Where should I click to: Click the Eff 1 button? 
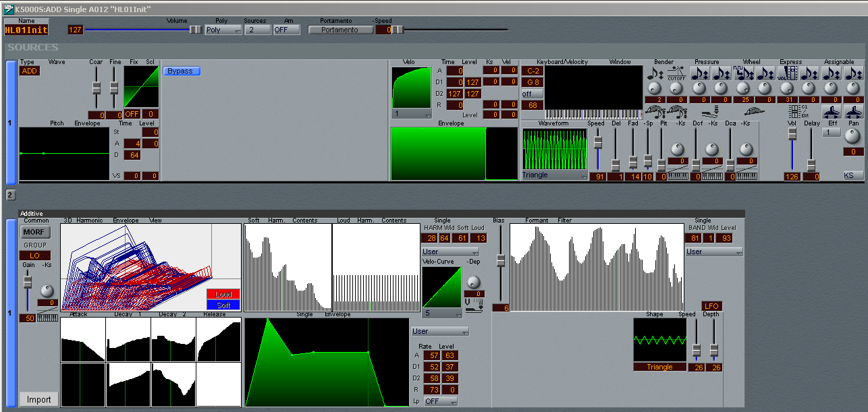click(832, 133)
